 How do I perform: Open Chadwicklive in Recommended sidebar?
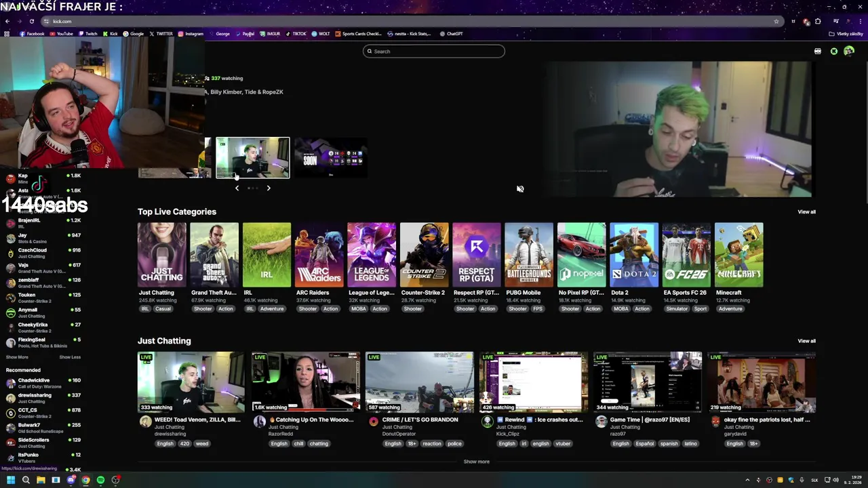point(43,383)
